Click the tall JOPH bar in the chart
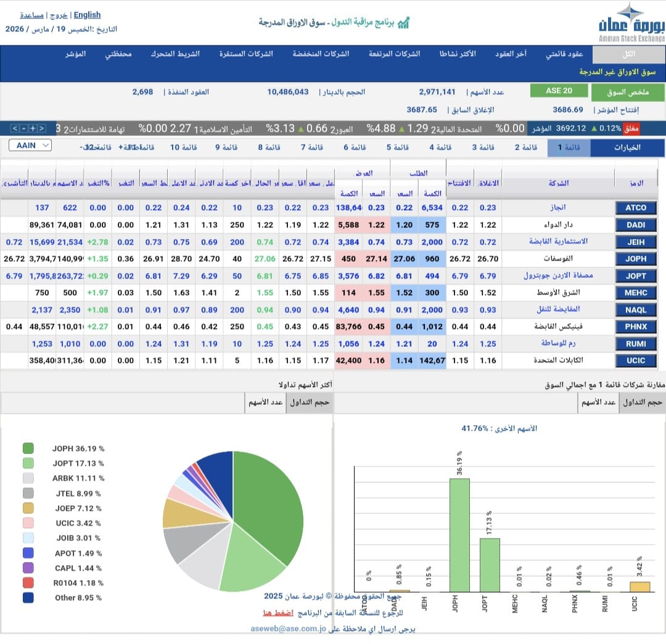 [x=459, y=535]
